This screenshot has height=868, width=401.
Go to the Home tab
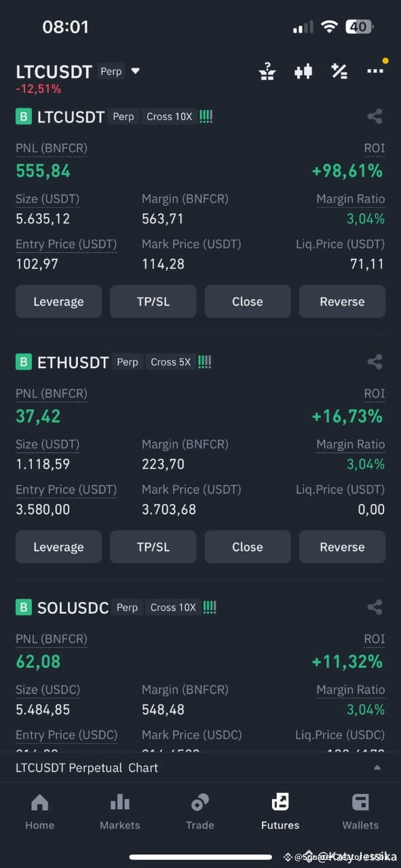tap(39, 812)
